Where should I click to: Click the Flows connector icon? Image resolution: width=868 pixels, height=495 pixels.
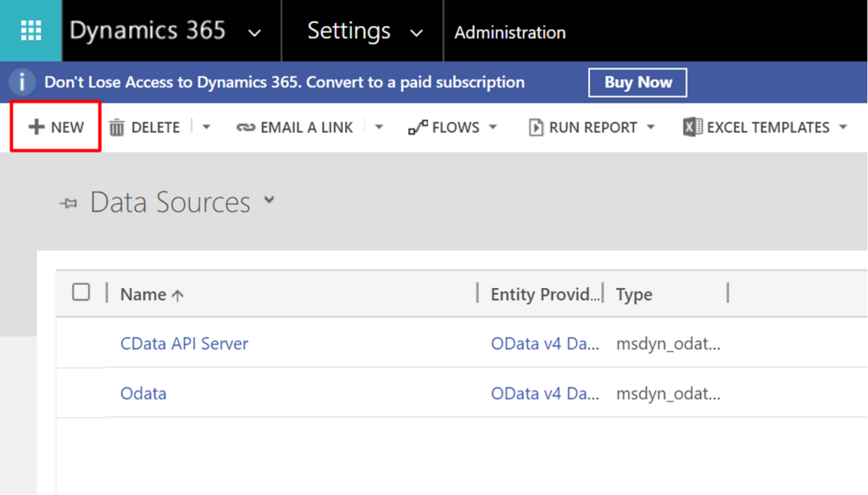(x=418, y=127)
